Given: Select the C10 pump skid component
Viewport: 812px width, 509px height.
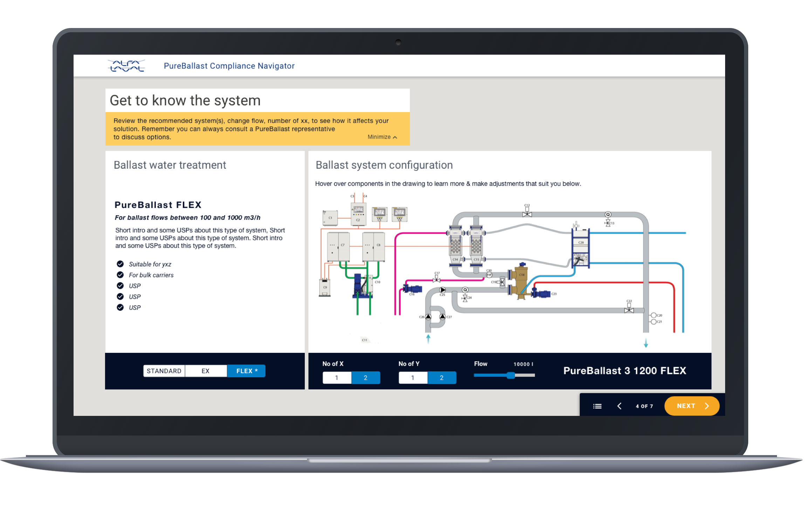Looking at the screenshot, I should point(363,286).
